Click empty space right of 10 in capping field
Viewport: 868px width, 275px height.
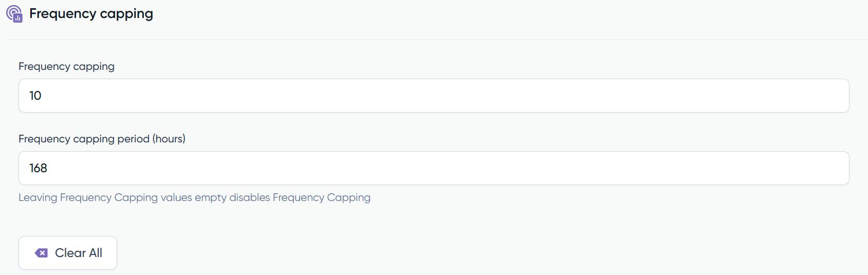click(x=463, y=96)
